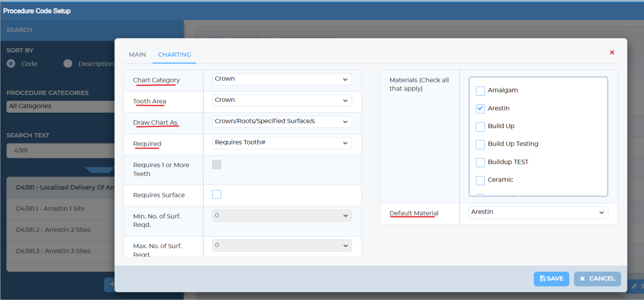The image size is (644, 300).
Task: Click the SAVE button
Action: (x=551, y=279)
